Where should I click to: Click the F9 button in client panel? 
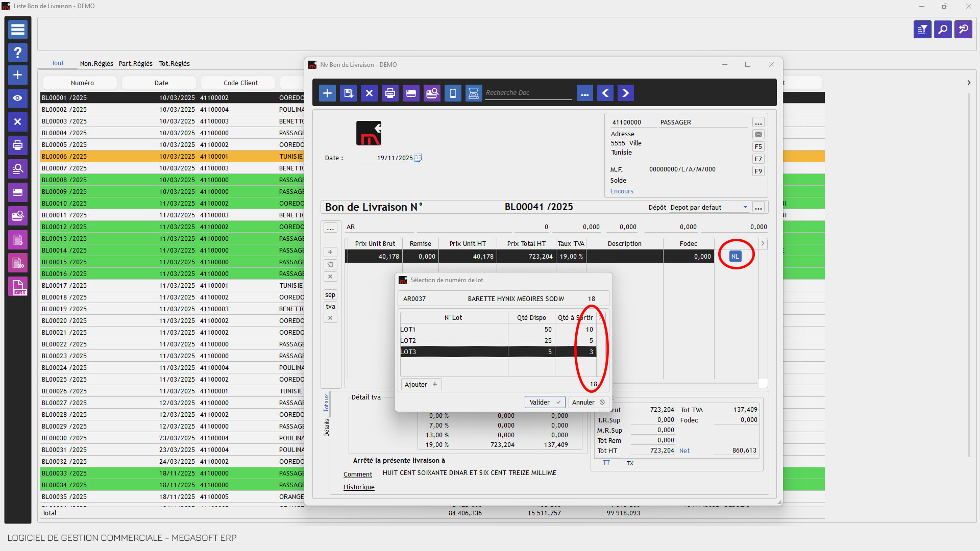click(758, 171)
